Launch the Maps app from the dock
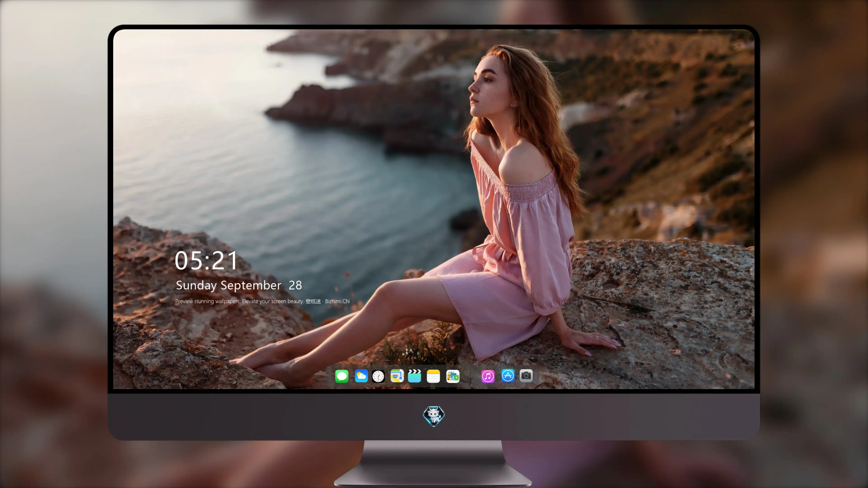Image resolution: width=868 pixels, height=488 pixels. 397,376
